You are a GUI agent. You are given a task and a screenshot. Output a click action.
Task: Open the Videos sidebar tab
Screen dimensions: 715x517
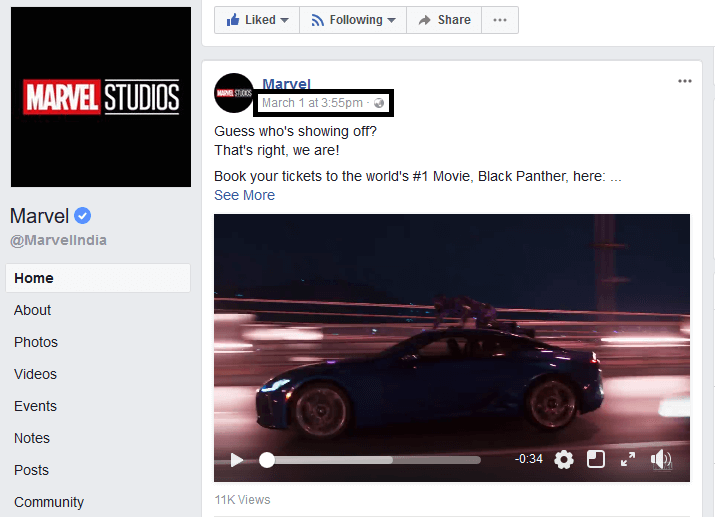click(36, 374)
